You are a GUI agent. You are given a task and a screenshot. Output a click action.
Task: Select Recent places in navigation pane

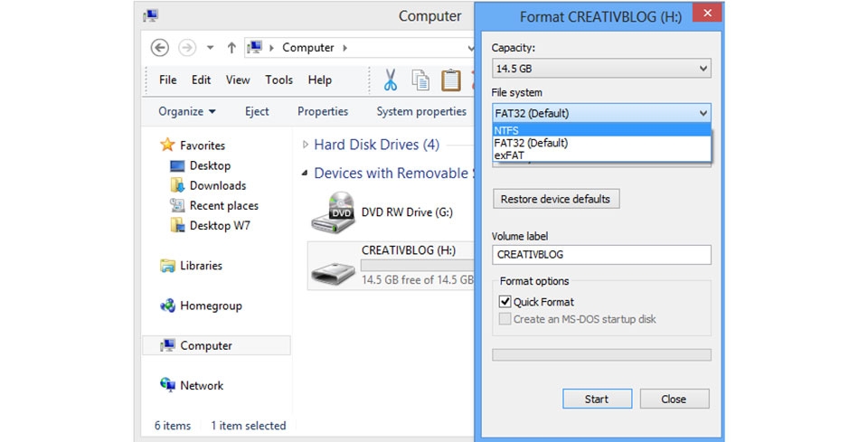click(223, 205)
